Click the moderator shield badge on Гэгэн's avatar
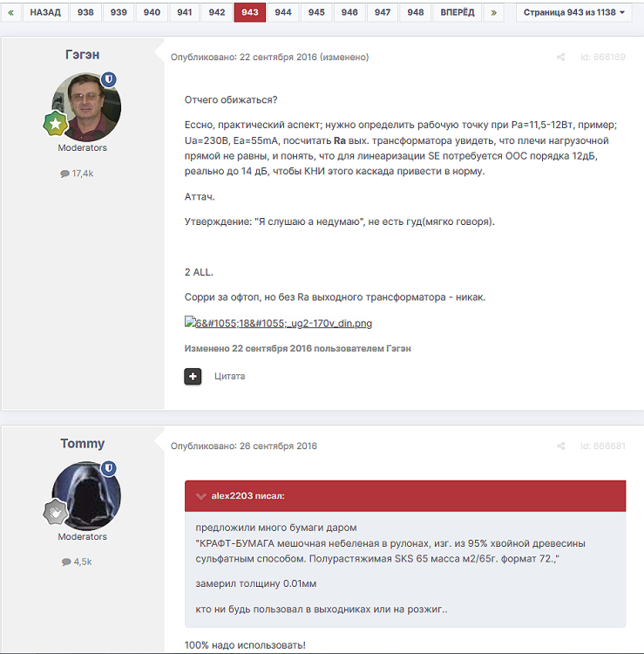 [109, 79]
